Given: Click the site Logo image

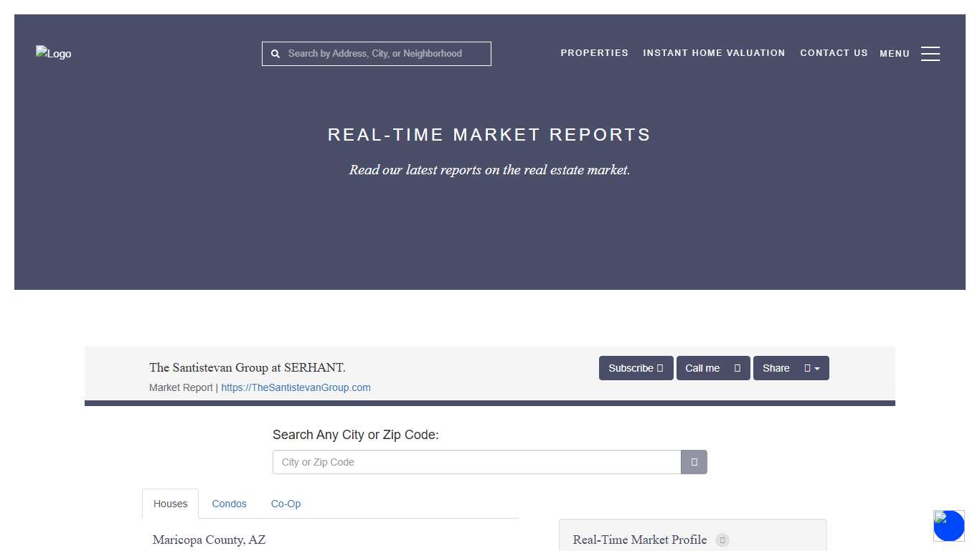Looking at the screenshot, I should 53,53.
